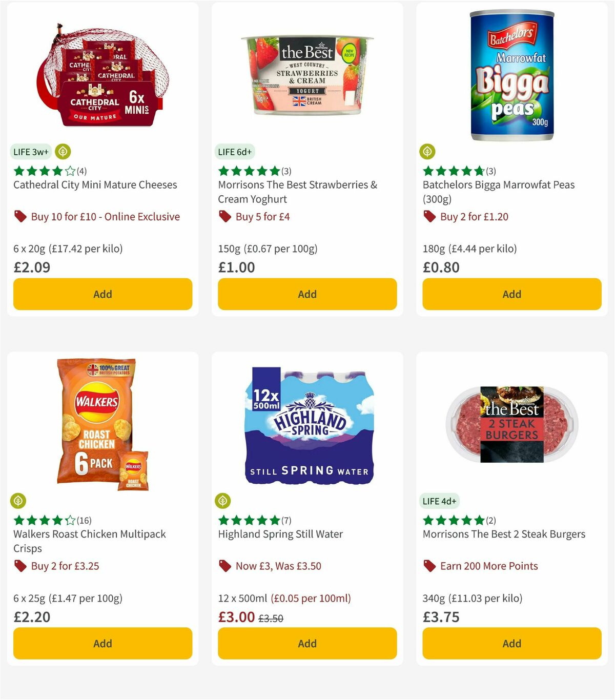Click the empty star on Cathedral City rating
Image resolution: width=615 pixels, height=700 pixels.
(x=69, y=171)
